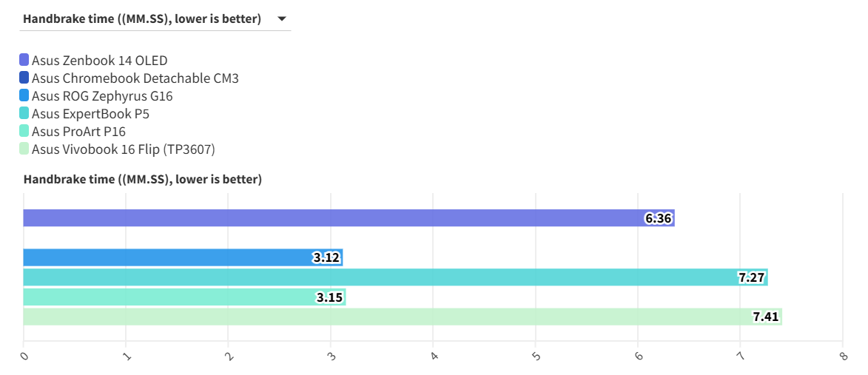Toggle the Asus ROG Zephyrus G16 legend label
The width and height of the screenshot is (868, 375).
tap(102, 96)
